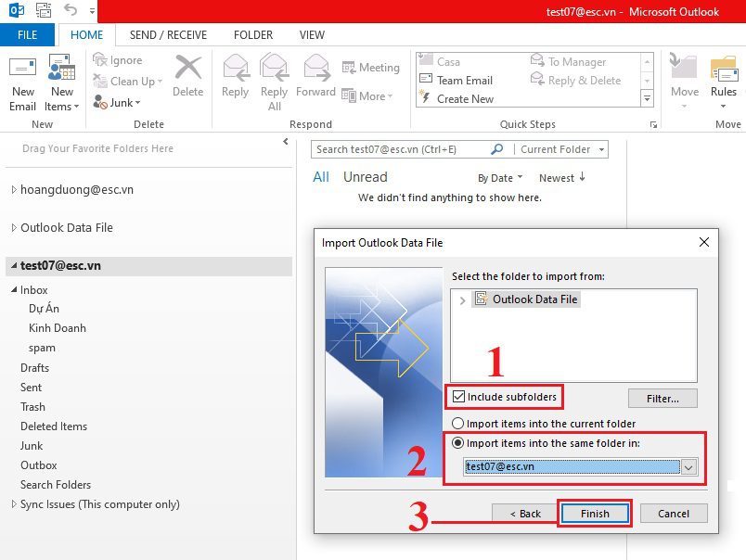
Task: Click the Meeting reply icon
Action: click(349, 68)
